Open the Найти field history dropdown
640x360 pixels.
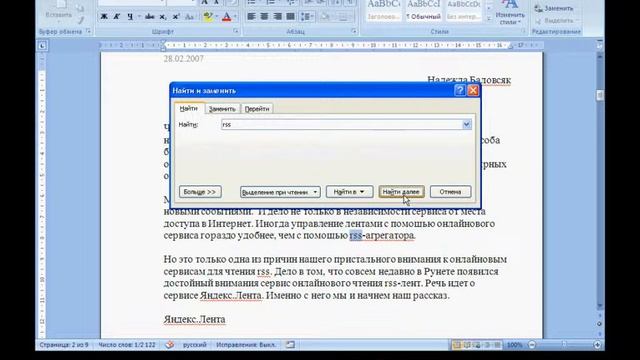(x=467, y=124)
